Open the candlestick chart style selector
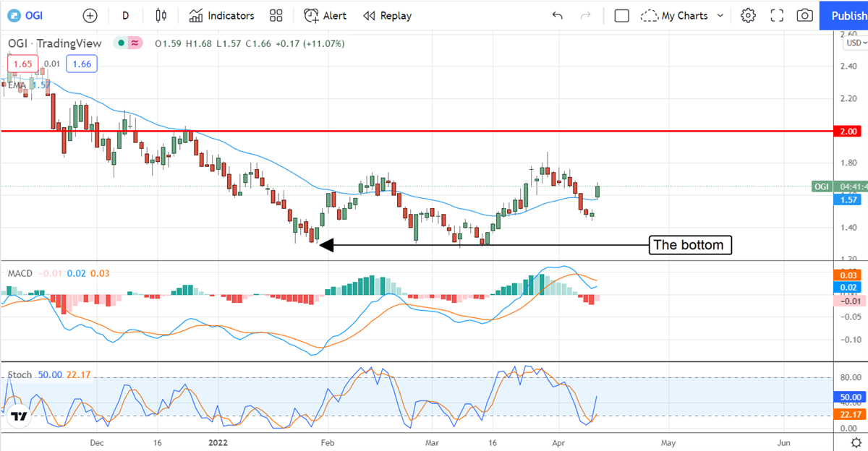The width and height of the screenshot is (868, 451). pos(161,15)
